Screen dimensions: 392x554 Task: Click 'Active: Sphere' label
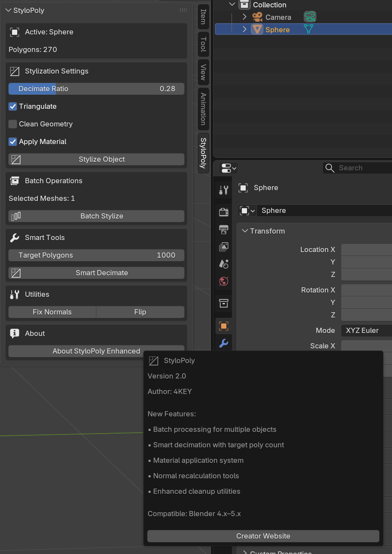pyautogui.click(x=49, y=32)
